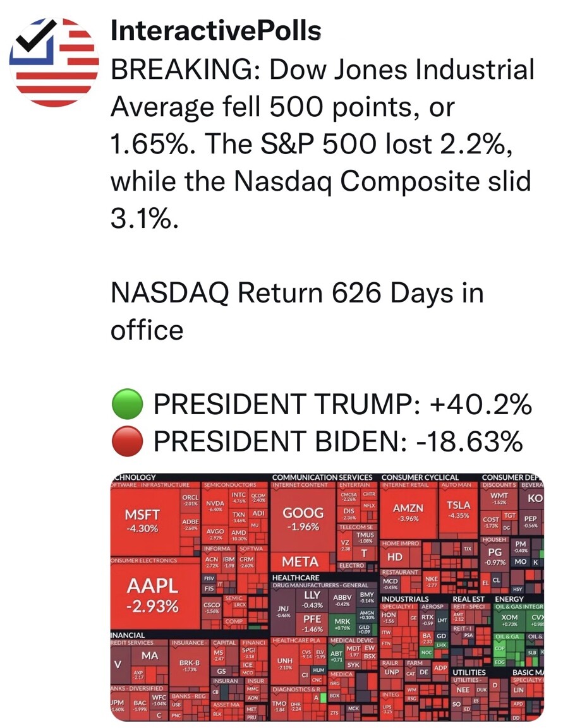
Task: Select the BRK-B insurance tile
Action: pyautogui.click(x=189, y=666)
